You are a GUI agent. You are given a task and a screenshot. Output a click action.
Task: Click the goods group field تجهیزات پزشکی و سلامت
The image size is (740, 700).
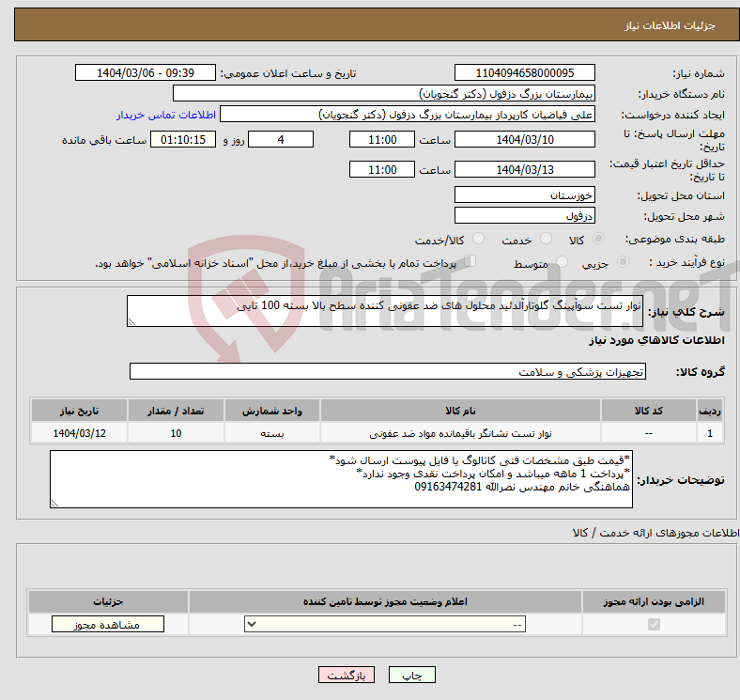[x=388, y=372]
